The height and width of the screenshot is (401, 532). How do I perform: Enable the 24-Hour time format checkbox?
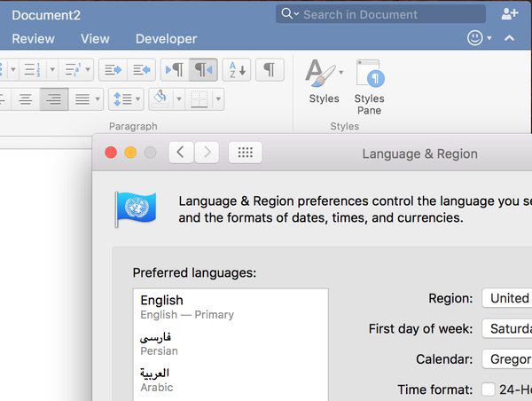point(489,389)
